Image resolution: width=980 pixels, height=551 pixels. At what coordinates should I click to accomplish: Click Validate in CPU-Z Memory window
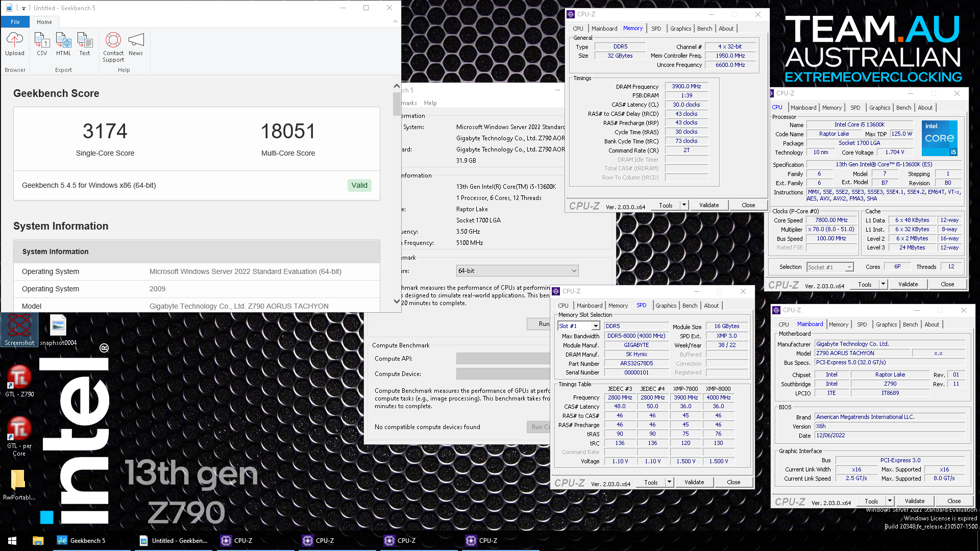click(x=709, y=205)
